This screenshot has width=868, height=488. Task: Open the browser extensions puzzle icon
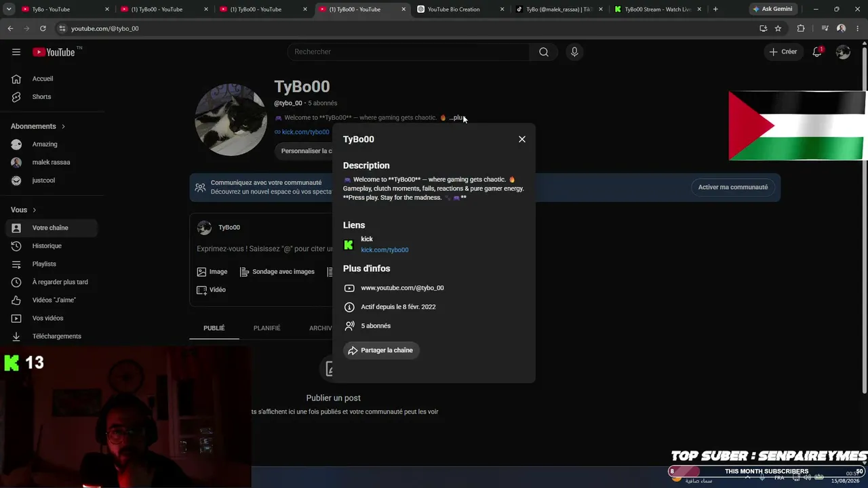point(801,28)
